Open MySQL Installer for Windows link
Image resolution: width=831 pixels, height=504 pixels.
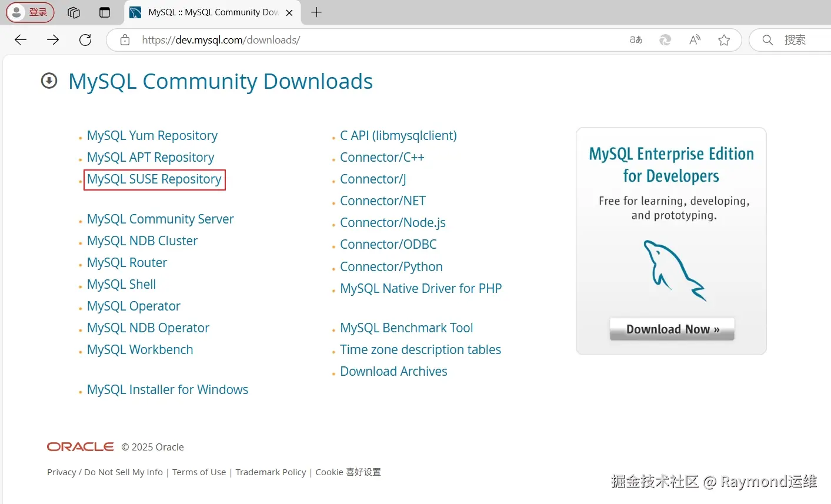(x=168, y=389)
